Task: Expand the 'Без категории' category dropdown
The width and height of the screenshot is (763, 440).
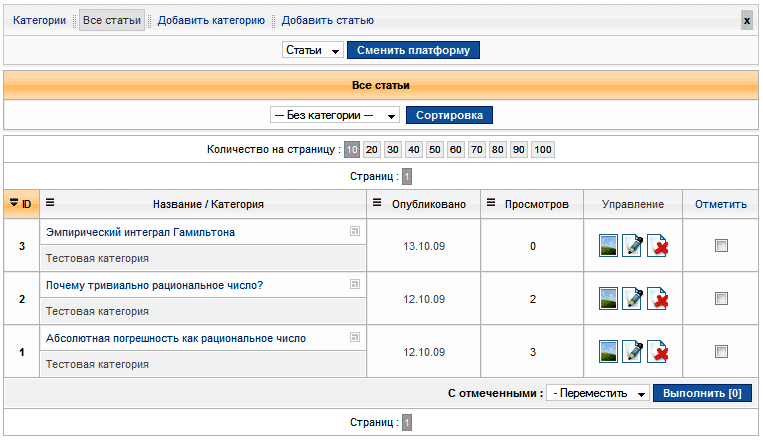Action: [335, 115]
